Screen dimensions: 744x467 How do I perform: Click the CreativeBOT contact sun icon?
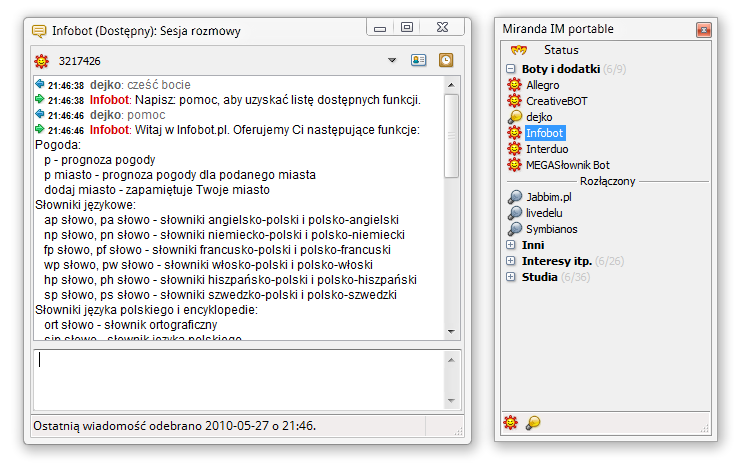tap(514, 101)
